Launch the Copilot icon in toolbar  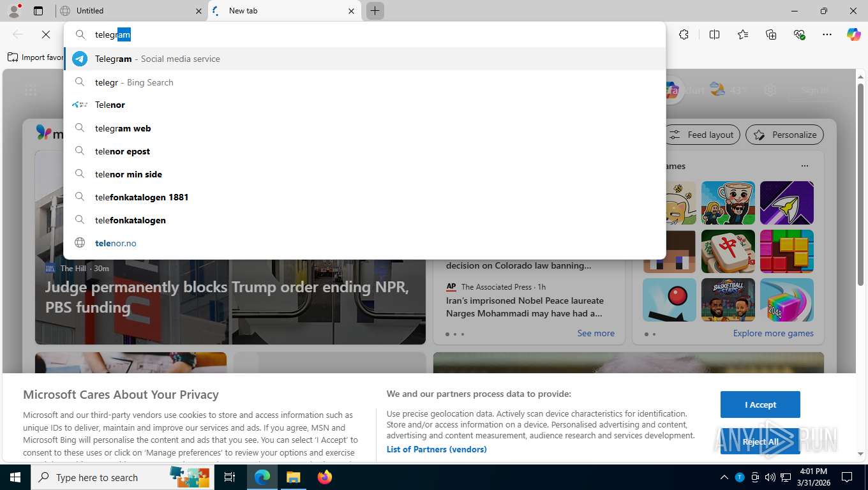pyautogui.click(x=854, y=34)
